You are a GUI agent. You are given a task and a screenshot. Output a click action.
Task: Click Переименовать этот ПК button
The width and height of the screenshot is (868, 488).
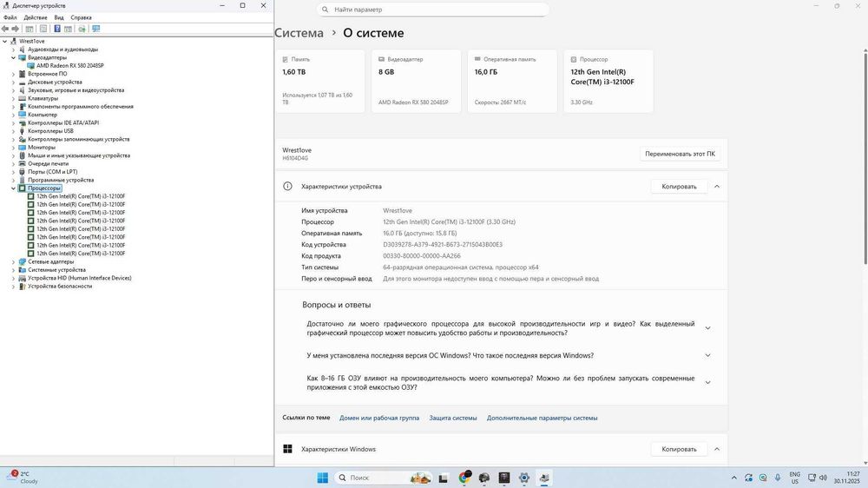(x=680, y=154)
